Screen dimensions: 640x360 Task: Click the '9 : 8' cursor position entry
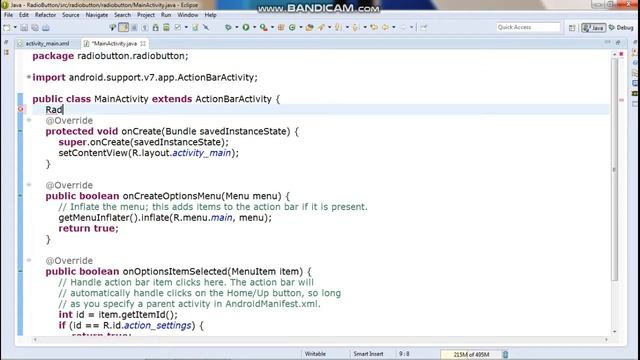pos(404,354)
